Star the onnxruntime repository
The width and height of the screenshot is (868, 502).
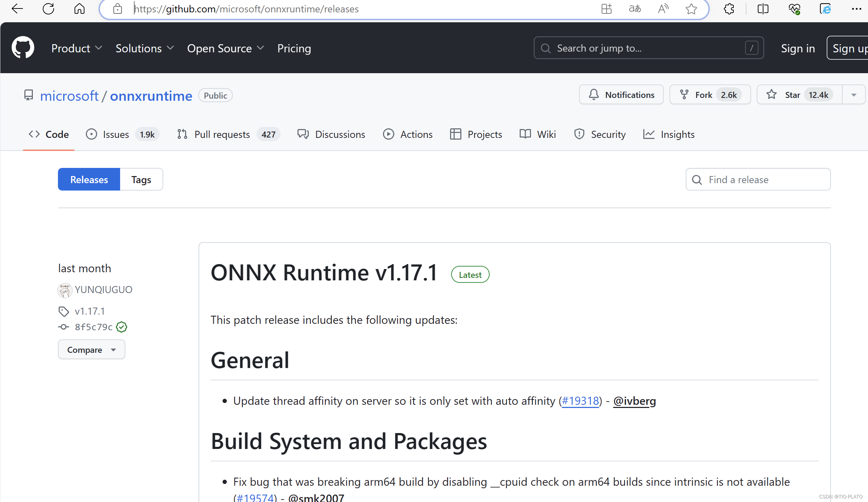coord(799,95)
